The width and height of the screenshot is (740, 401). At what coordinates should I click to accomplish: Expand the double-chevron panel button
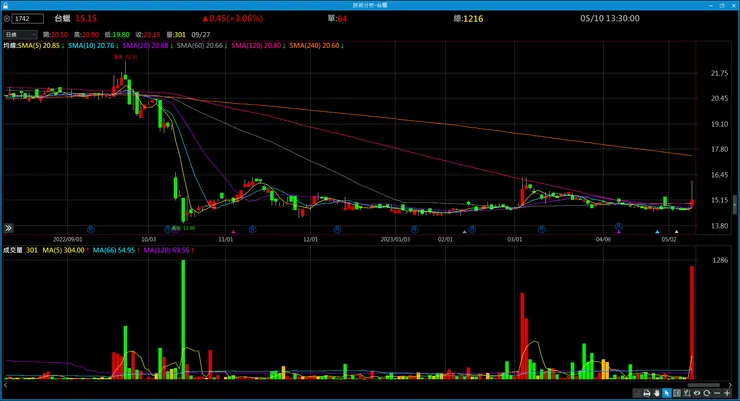coord(8,228)
